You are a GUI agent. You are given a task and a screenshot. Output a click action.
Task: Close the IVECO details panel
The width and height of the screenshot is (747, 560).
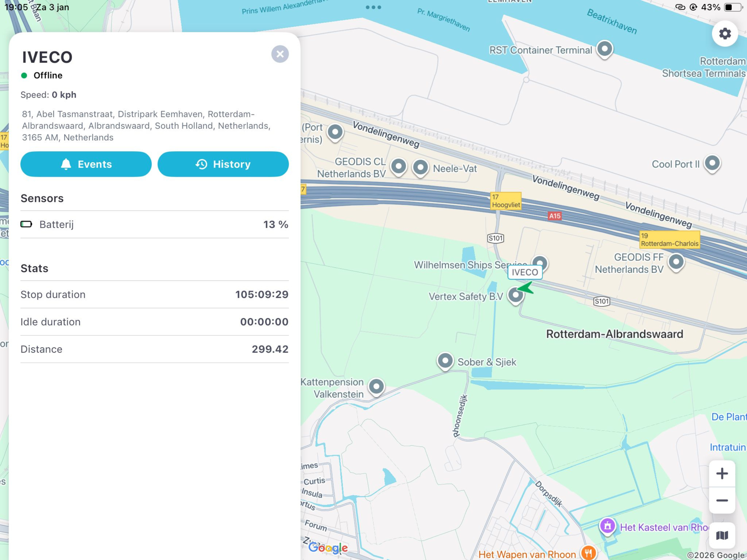(x=280, y=54)
